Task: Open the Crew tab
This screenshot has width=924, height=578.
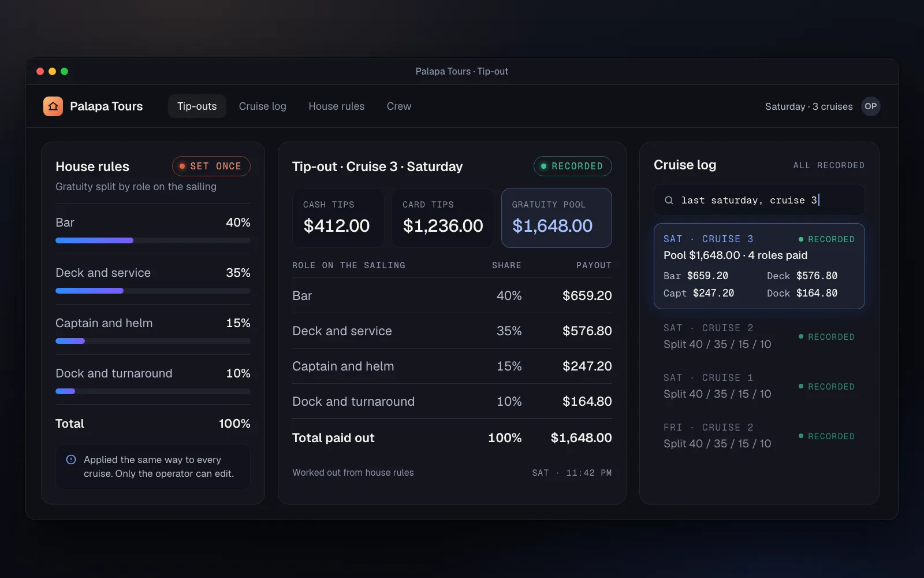Action: [399, 106]
